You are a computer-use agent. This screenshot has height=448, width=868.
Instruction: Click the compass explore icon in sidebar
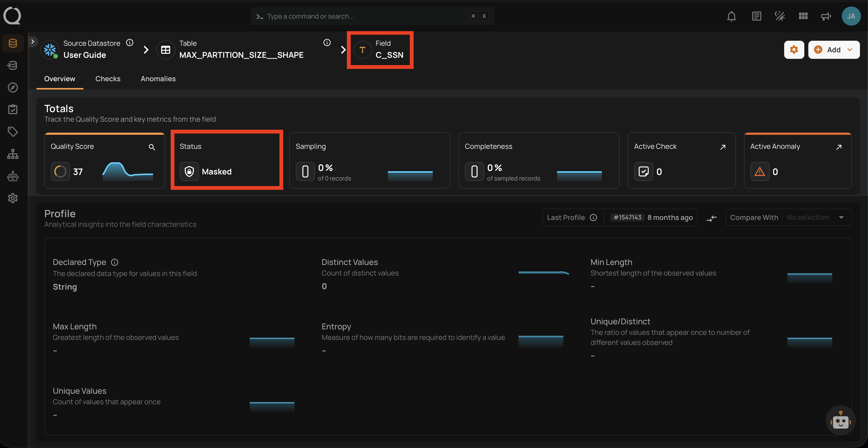(x=13, y=87)
